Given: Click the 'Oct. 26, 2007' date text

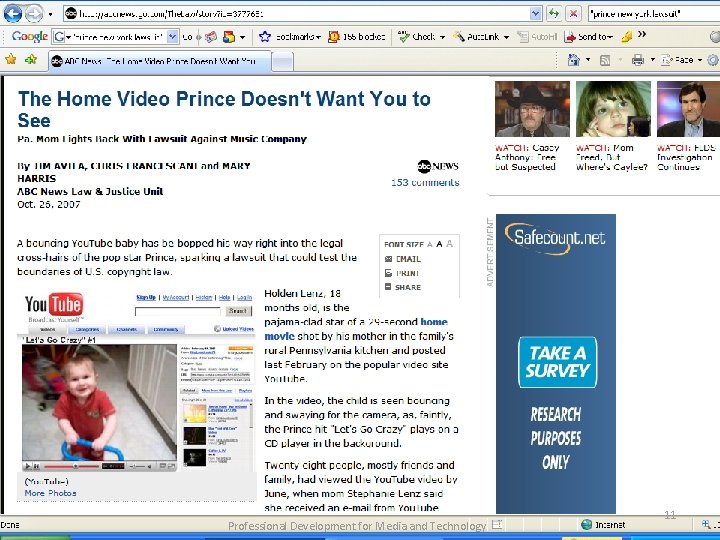Looking at the screenshot, I should [x=49, y=204].
